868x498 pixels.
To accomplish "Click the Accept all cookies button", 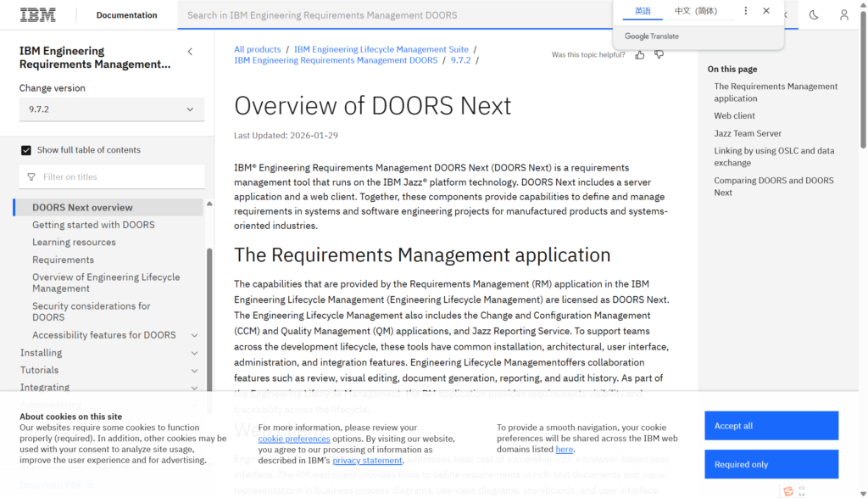I will [x=771, y=426].
